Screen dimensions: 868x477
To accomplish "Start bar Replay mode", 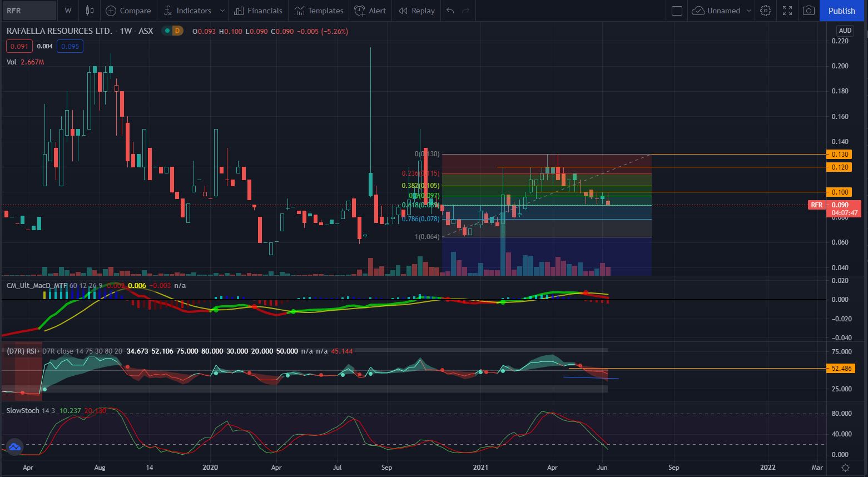I will point(416,11).
